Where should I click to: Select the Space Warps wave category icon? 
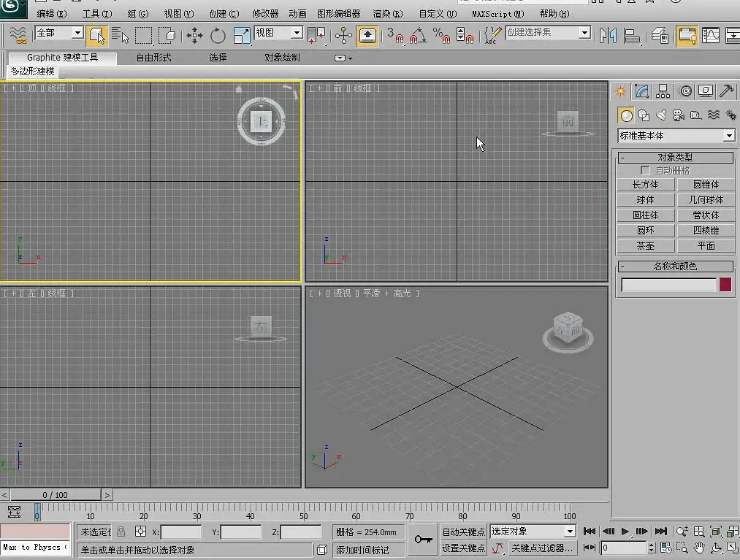(714, 115)
